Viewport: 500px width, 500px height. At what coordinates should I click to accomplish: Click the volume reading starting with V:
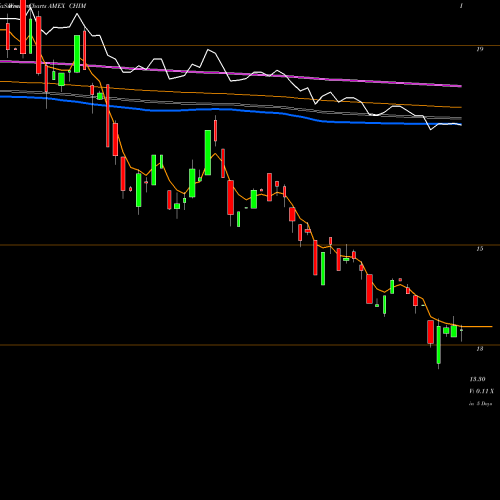pyautogui.click(x=482, y=391)
